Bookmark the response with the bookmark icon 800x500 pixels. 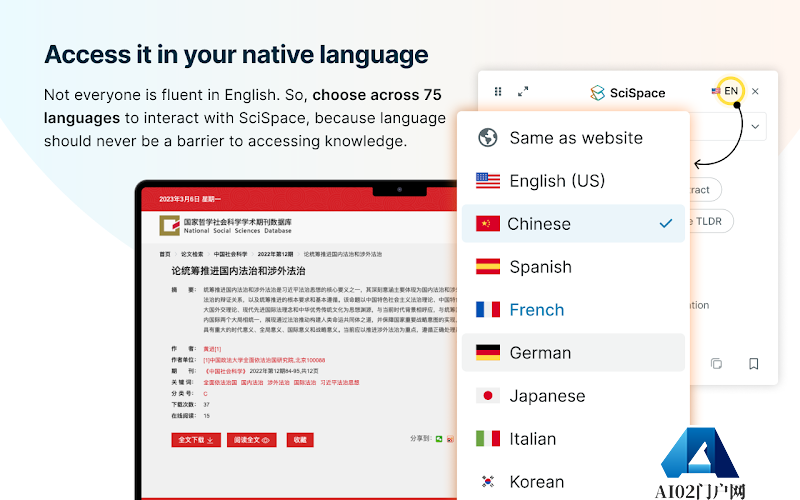754,363
